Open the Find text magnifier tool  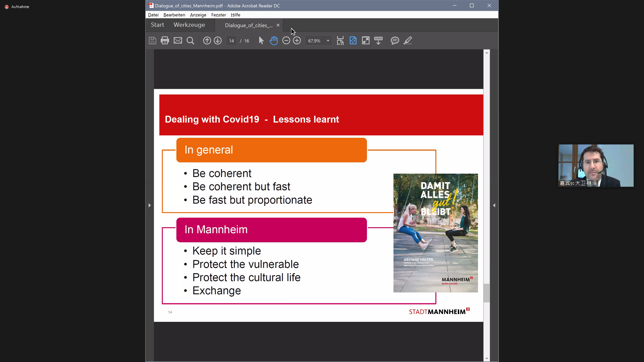[190, 41]
